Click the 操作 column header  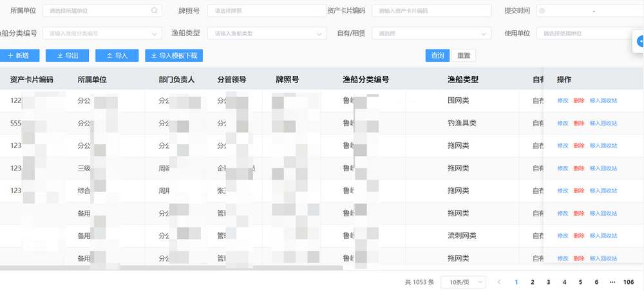(x=564, y=80)
